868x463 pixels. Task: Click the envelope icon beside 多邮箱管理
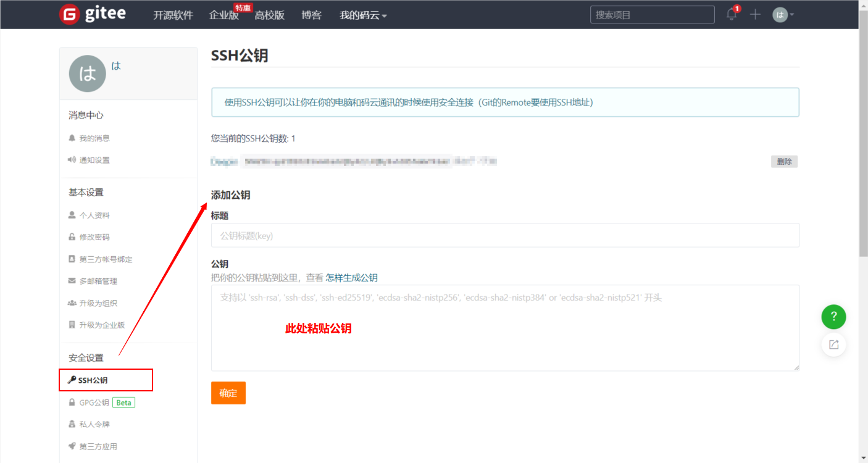[x=72, y=280]
